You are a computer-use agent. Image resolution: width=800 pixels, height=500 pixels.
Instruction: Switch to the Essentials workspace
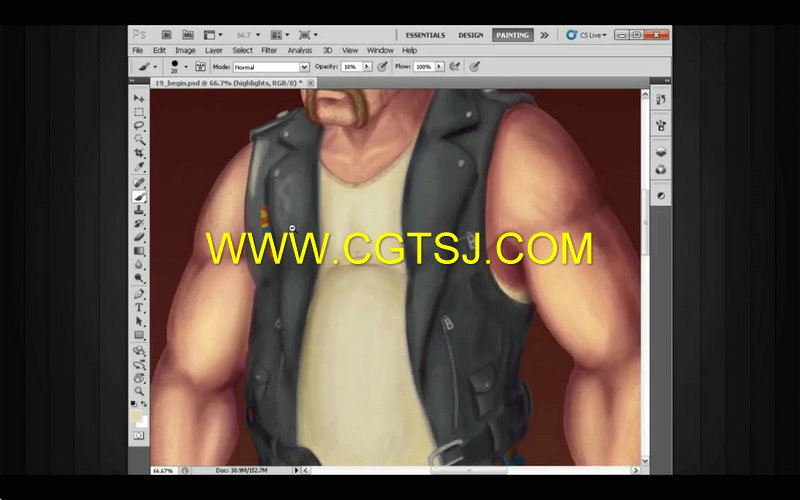point(426,35)
